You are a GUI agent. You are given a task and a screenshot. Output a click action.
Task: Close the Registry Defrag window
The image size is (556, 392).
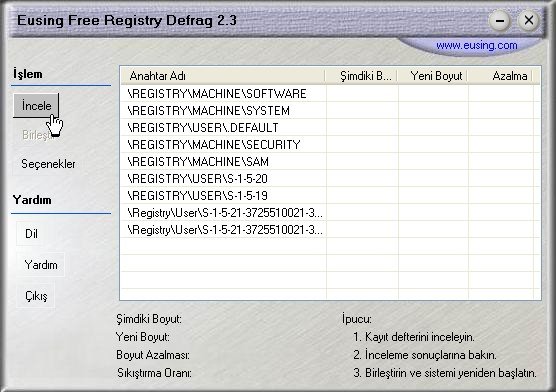(x=529, y=20)
